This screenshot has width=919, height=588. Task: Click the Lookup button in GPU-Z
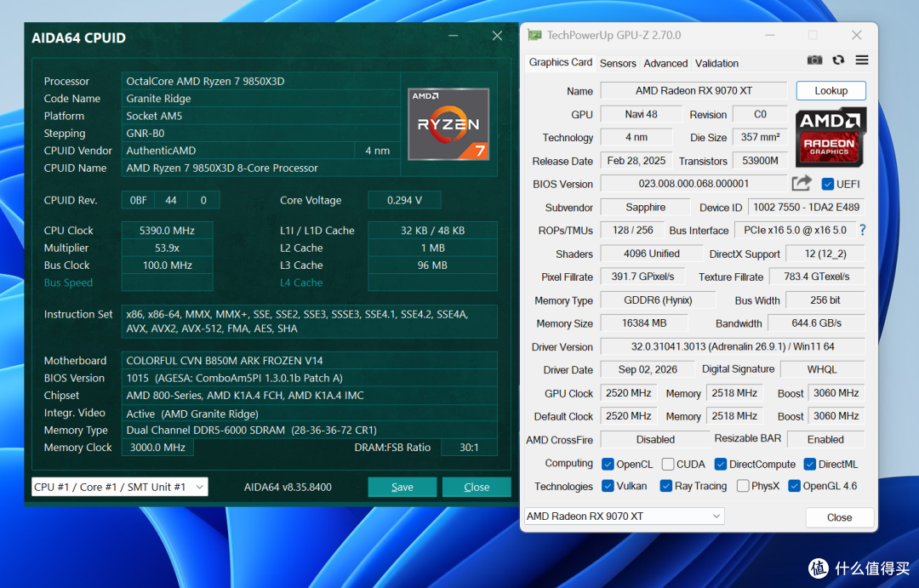tap(831, 91)
